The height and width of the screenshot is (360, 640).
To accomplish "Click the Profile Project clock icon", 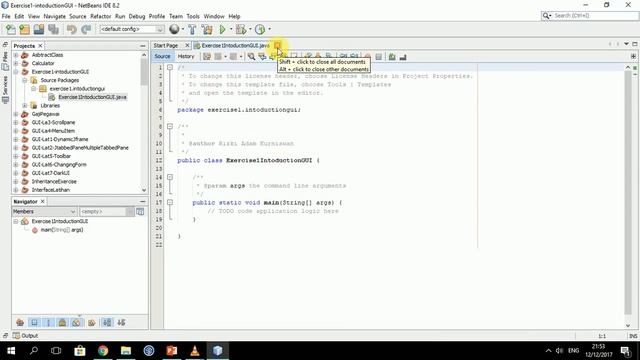I will [x=260, y=29].
